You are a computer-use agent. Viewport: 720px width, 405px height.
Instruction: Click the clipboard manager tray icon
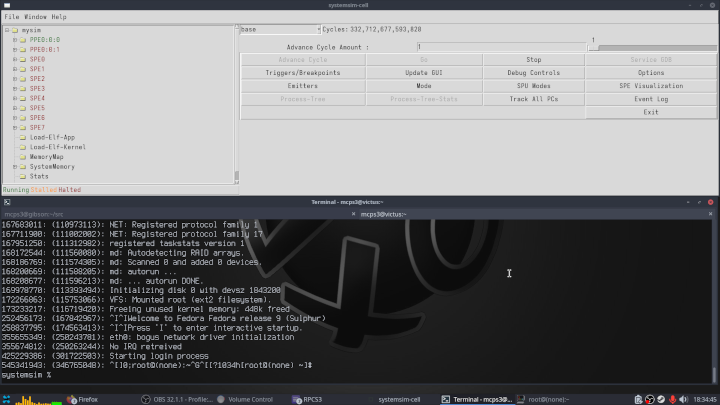(x=638, y=399)
